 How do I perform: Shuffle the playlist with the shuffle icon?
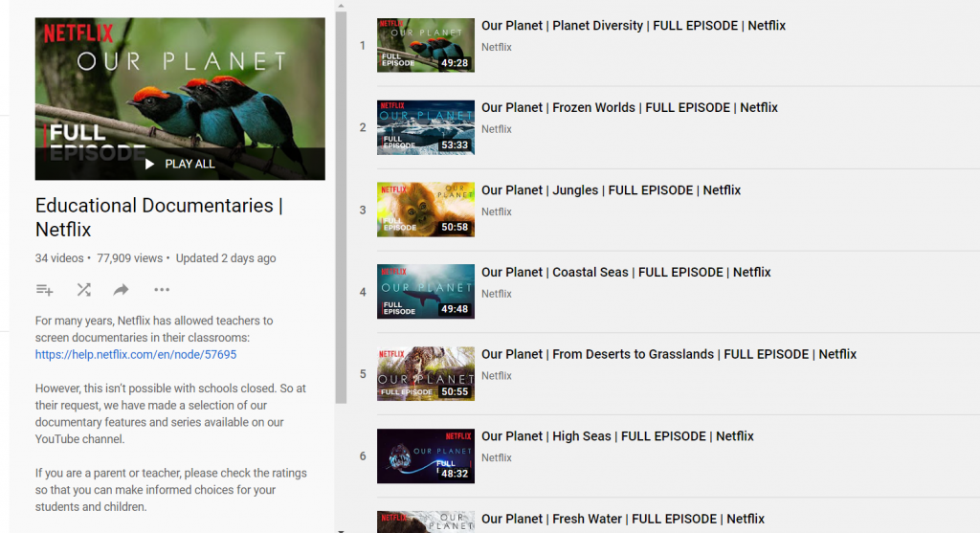click(x=84, y=290)
